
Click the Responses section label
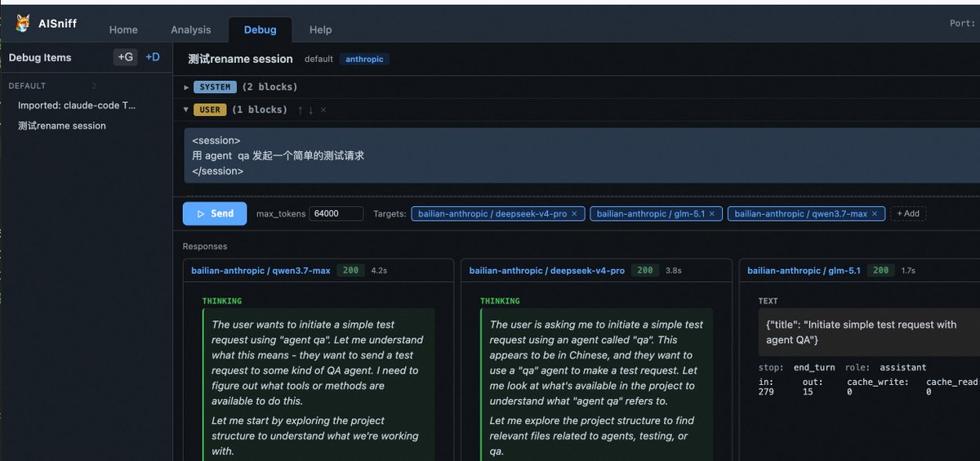click(205, 246)
